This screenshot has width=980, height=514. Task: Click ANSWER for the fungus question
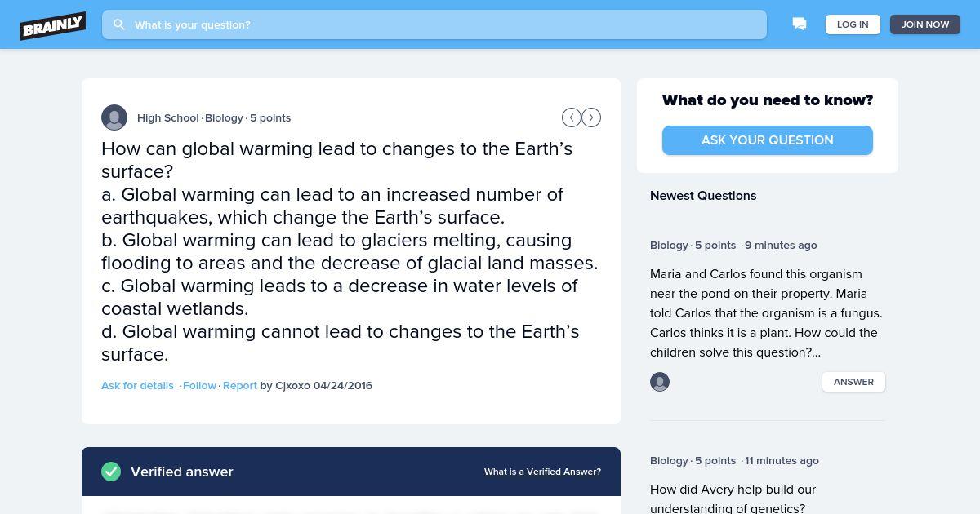(853, 382)
